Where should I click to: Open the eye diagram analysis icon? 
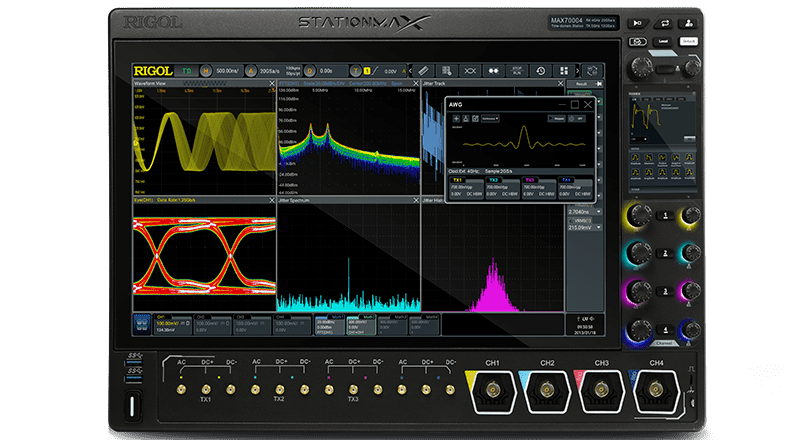click(x=470, y=71)
